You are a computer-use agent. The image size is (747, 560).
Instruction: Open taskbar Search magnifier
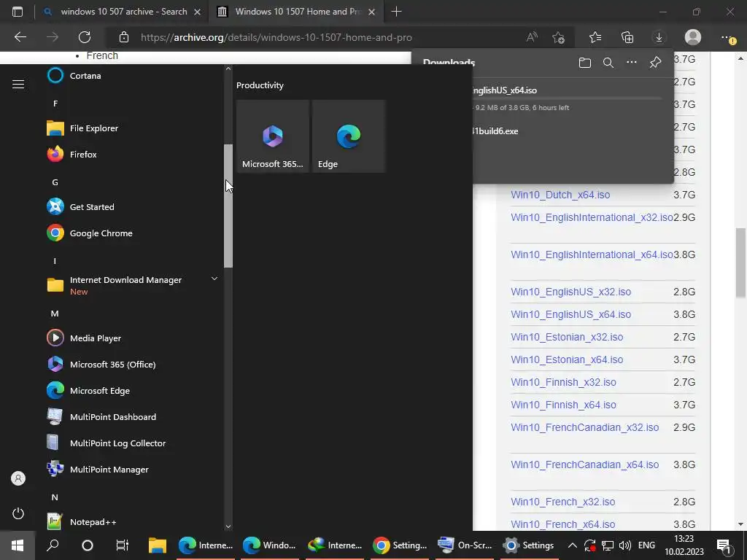53,545
